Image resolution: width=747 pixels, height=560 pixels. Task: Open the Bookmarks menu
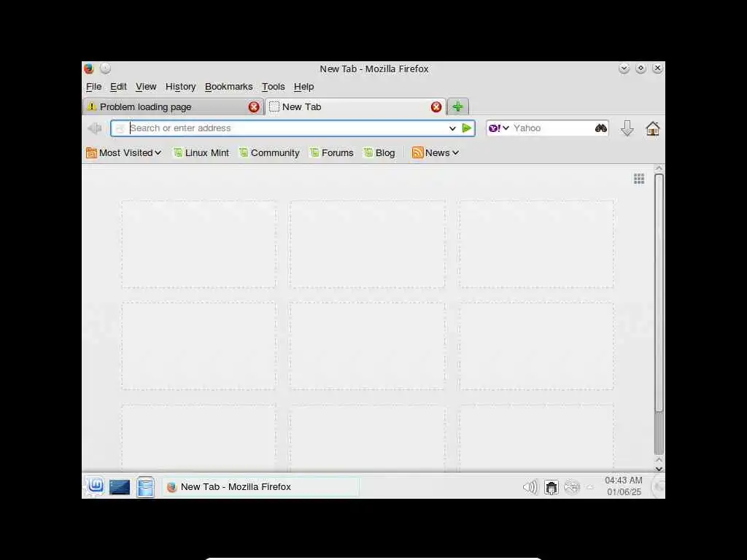(x=228, y=87)
